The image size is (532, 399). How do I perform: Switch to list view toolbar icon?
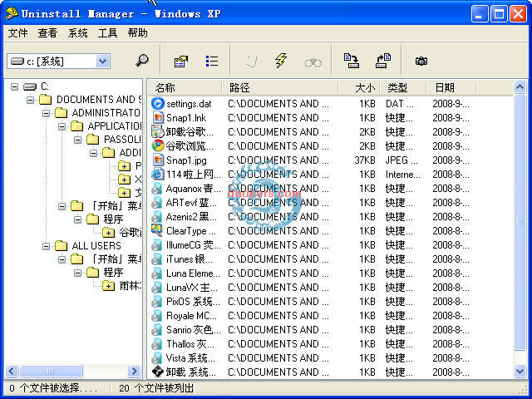212,61
